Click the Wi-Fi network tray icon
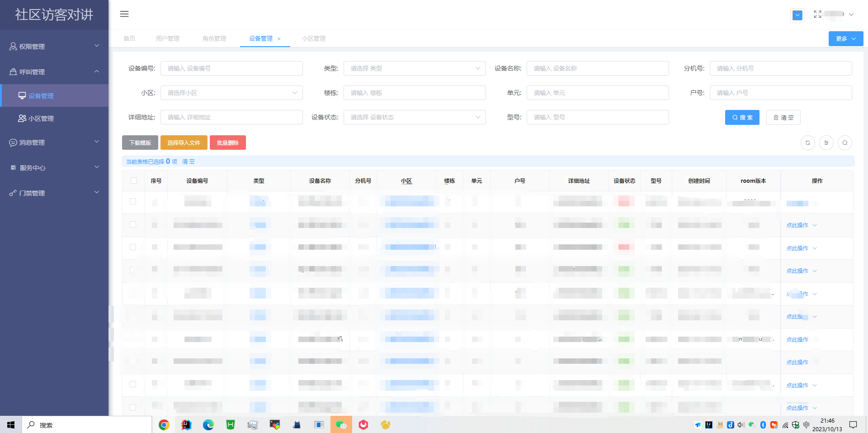The image size is (868, 433). (785, 425)
